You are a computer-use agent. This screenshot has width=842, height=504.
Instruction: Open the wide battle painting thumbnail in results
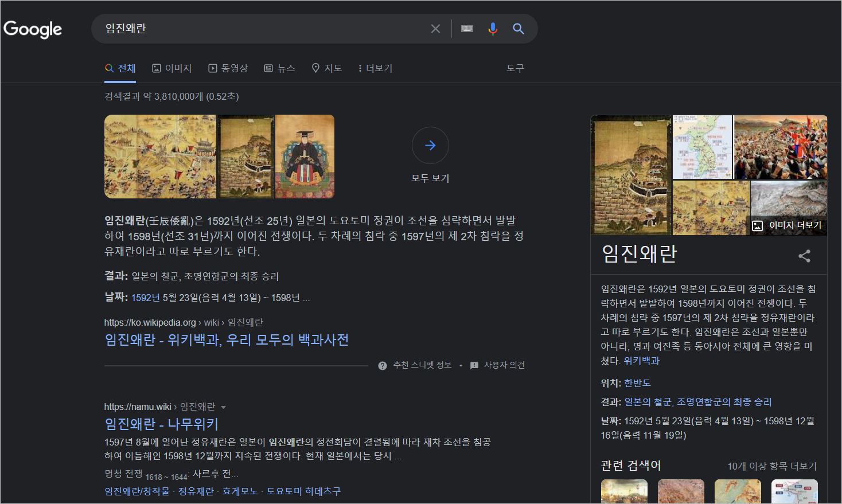tap(160, 157)
